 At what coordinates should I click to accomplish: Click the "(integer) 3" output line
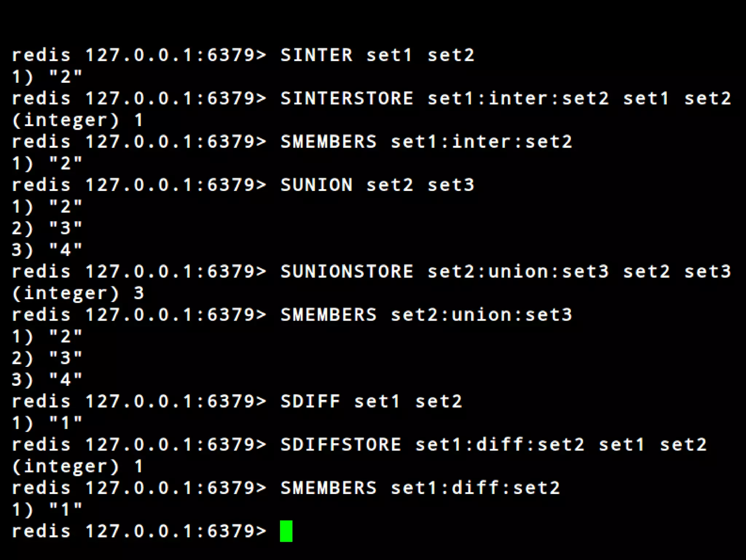click(x=78, y=293)
